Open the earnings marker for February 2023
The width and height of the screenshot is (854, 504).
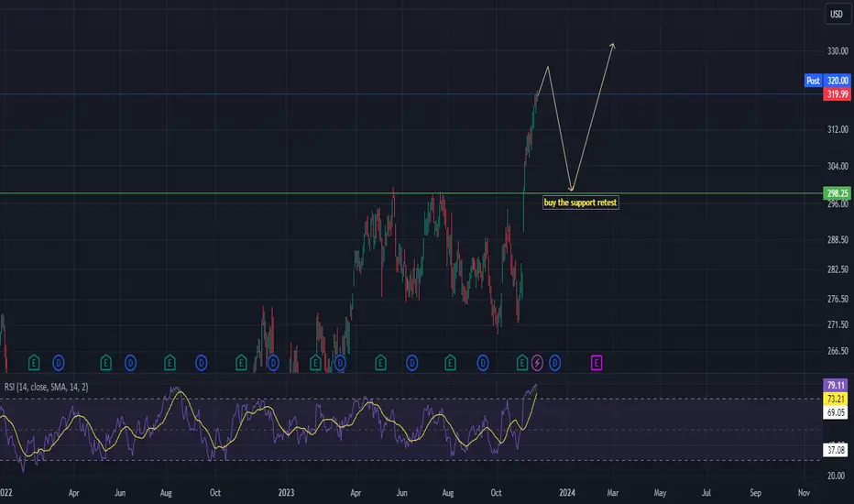tap(315, 362)
